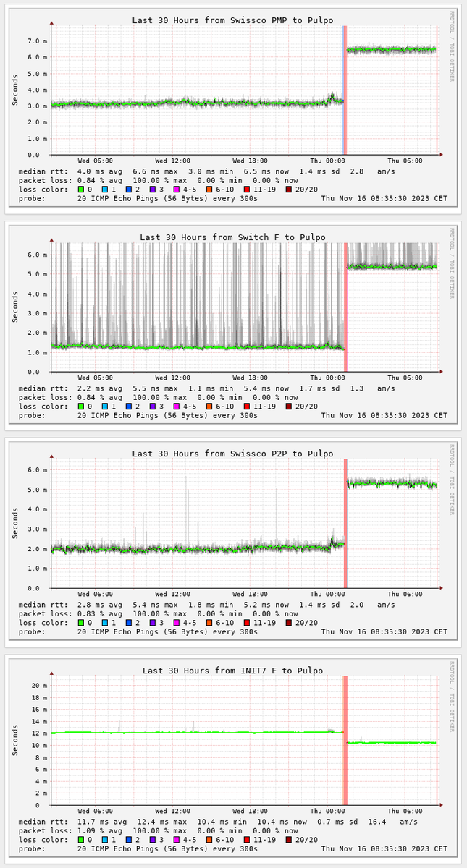Click magenta 4-5 loss swatch in Swissco PMP legend

coord(177,190)
